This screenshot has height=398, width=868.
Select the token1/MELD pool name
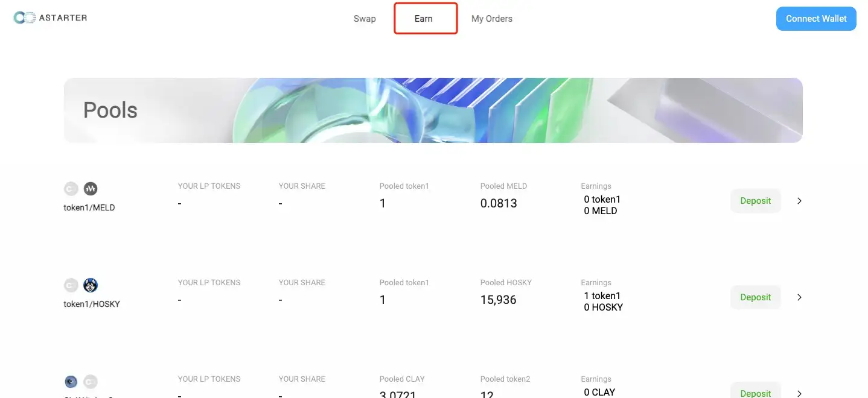89,207
